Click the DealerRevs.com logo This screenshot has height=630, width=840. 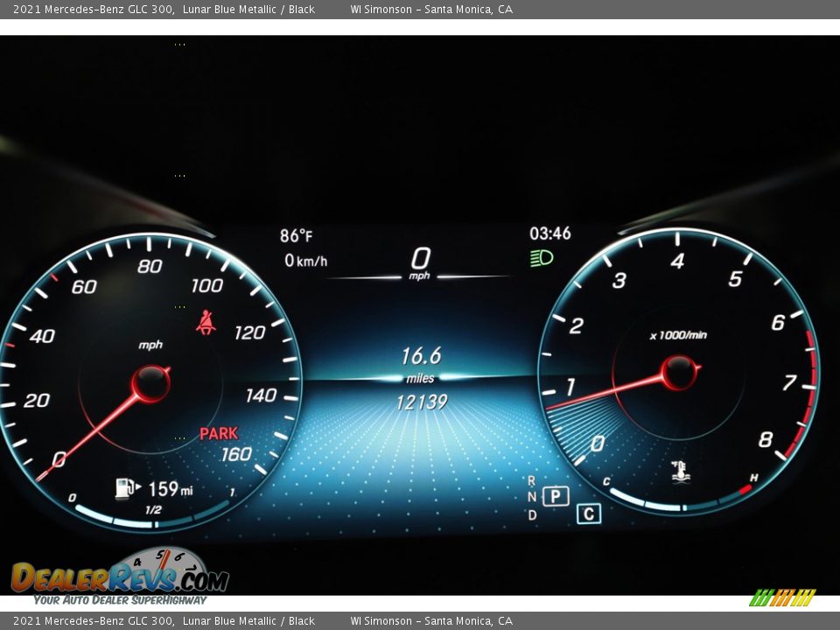point(120,577)
